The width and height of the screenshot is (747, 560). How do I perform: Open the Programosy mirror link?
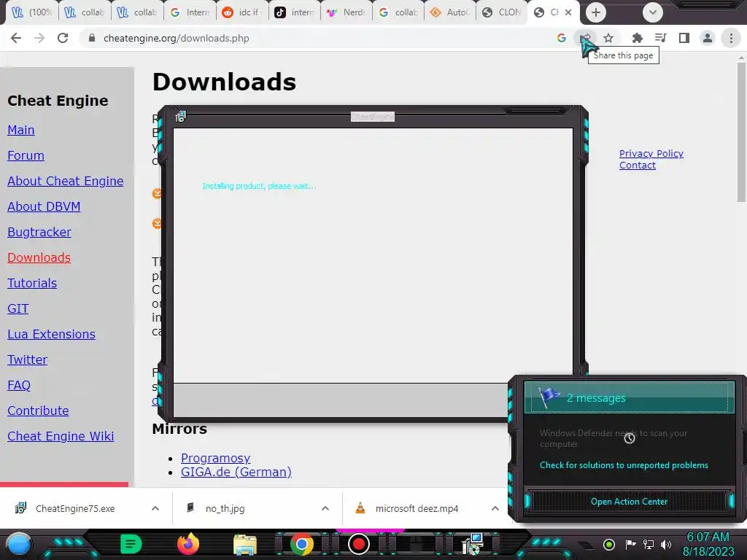(x=215, y=458)
